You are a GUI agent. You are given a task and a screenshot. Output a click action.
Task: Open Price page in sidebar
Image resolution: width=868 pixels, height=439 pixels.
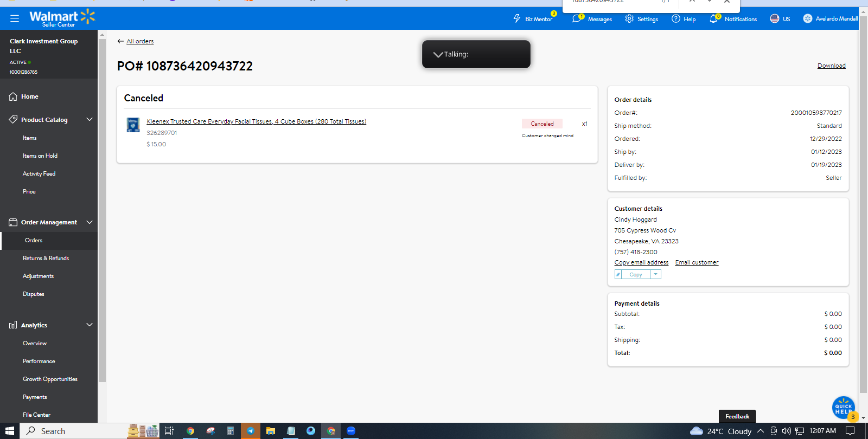click(x=29, y=191)
